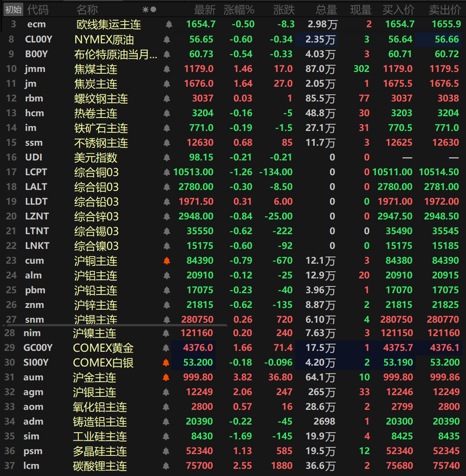Open the 多晶硅主连 contract row
Image resolution: width=466 pixels, height=476 pixels.
coord(100,451)
